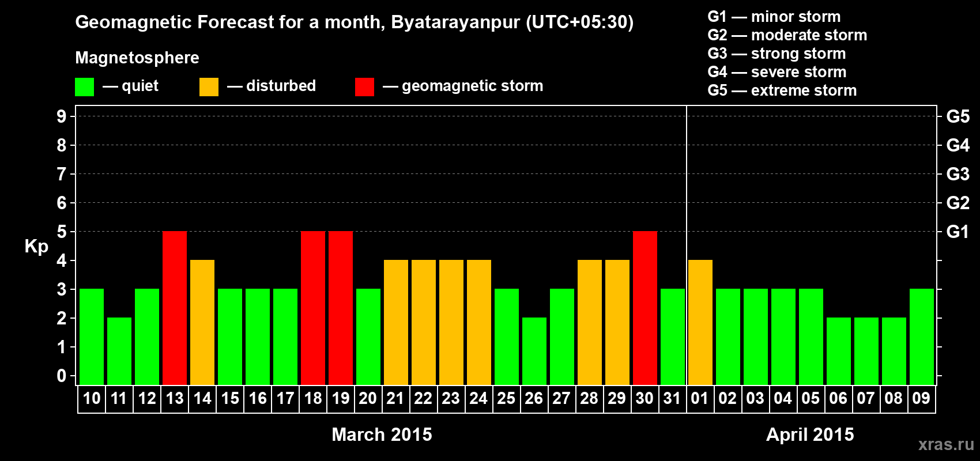Click the right-axis 'G4' label
980x461 pixels.
coord(958,145)
